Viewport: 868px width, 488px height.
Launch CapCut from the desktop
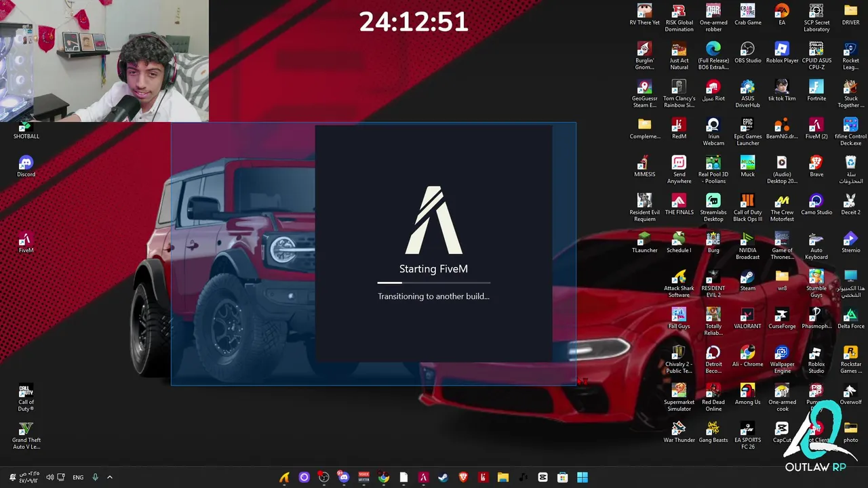click(x=782, y=432)
